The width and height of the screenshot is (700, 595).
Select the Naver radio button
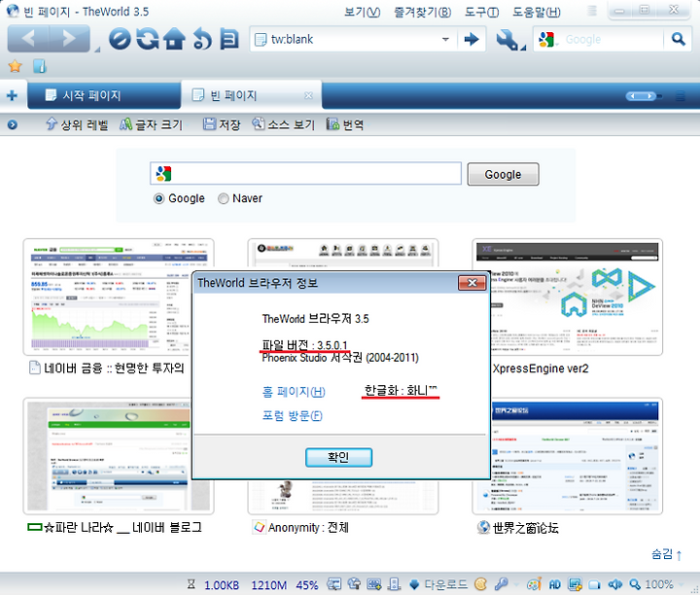[x=223, y=198]
